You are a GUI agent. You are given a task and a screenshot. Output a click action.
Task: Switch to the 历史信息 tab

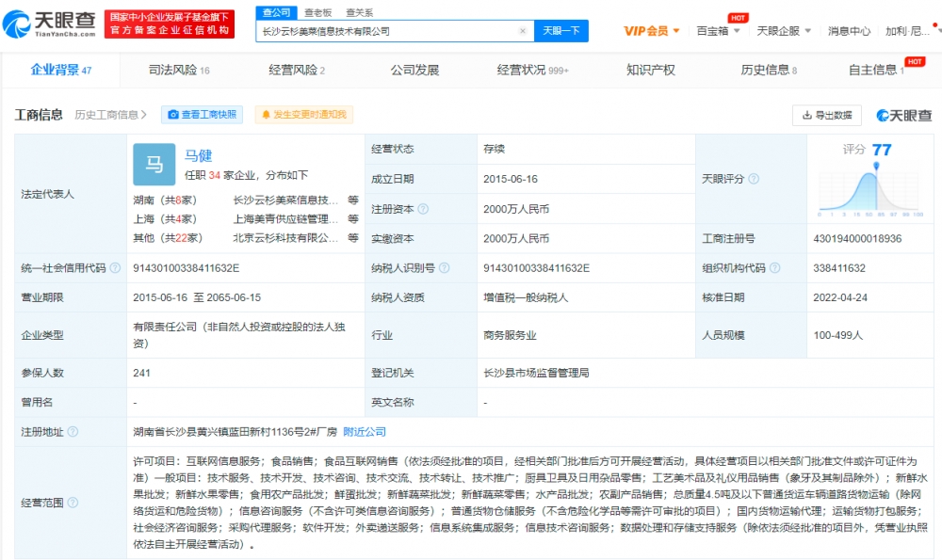pyautogui.click(x=769, y=71)
